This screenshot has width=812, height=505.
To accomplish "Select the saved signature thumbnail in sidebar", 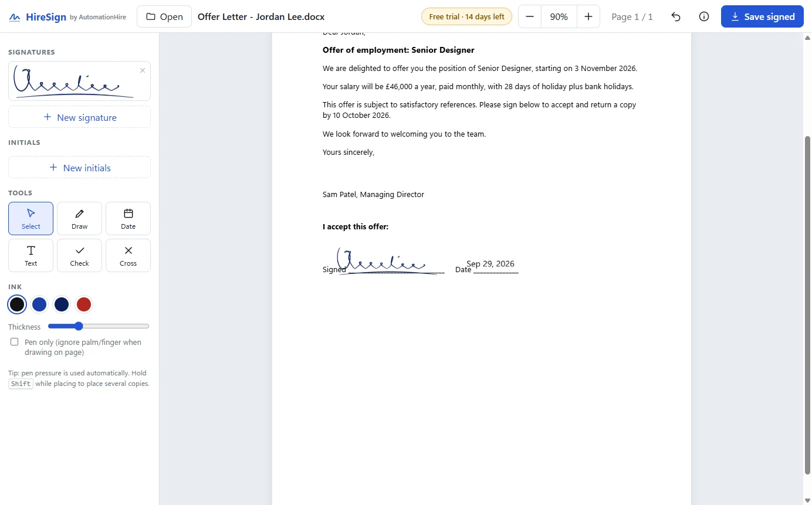I will [x=79, y=81].
